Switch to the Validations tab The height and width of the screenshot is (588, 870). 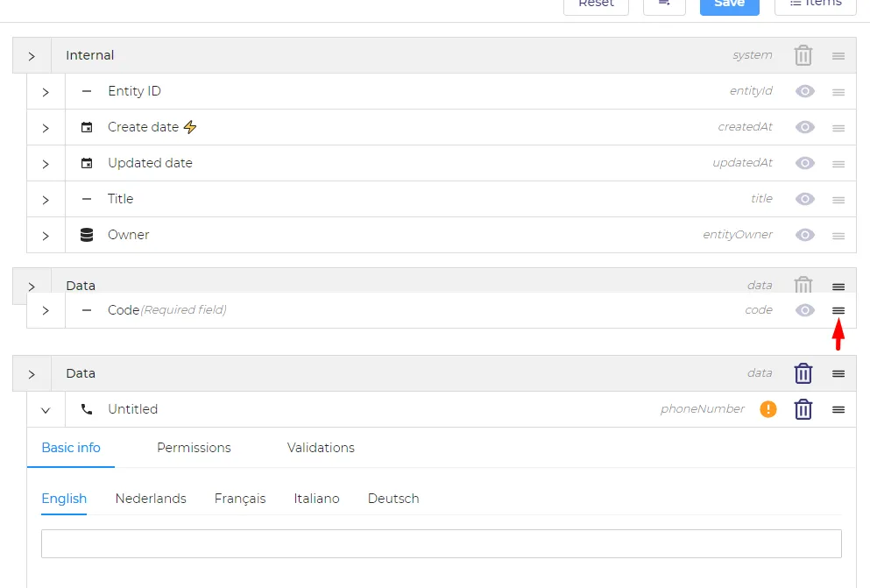(x=321, y=448)
